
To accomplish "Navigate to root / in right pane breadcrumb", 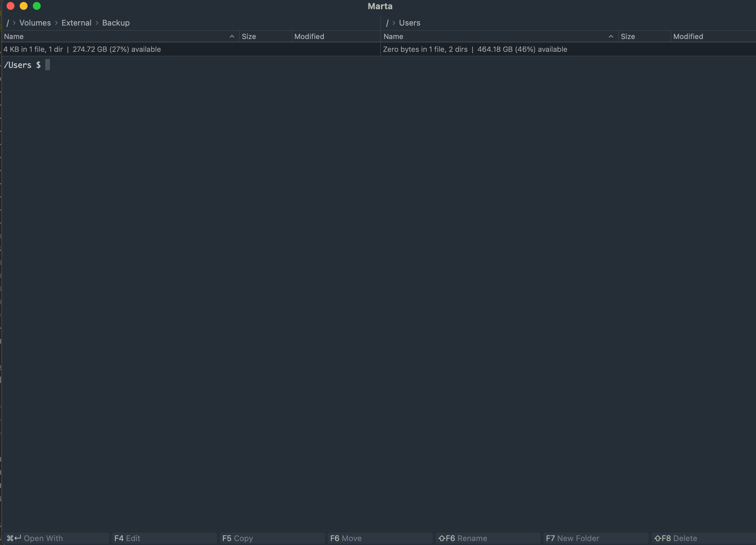I will click(387, 23).
